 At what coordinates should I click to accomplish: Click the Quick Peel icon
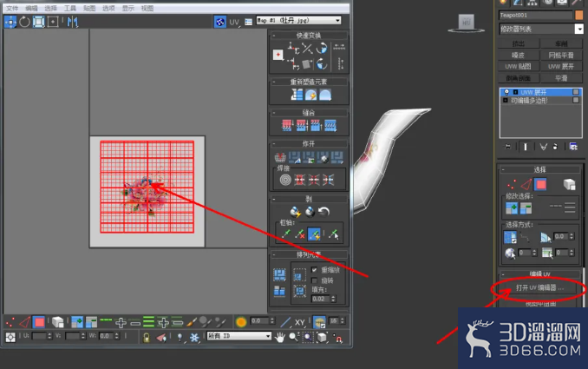(x=295, y=212)
